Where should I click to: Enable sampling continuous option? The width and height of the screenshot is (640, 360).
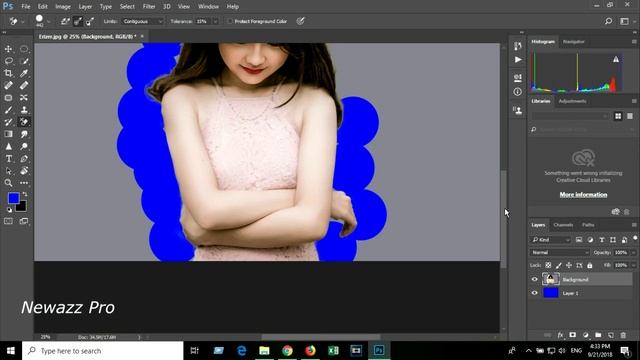point(65,21)
